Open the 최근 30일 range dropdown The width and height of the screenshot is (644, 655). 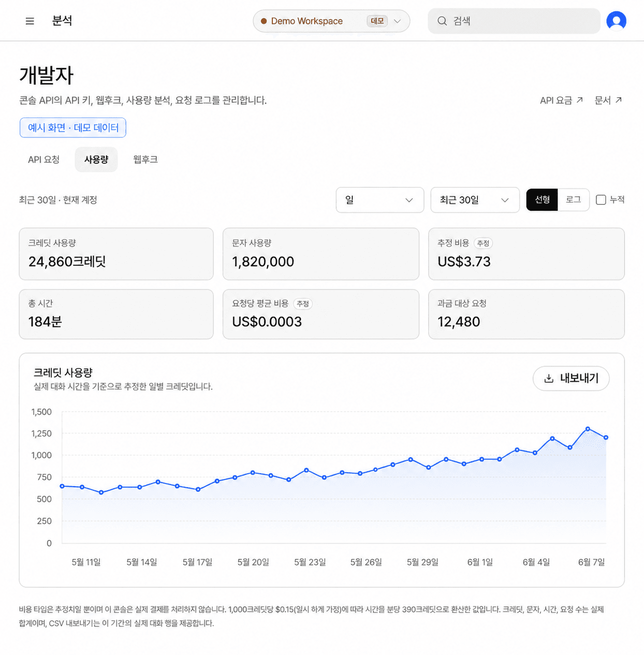[475, 200]
